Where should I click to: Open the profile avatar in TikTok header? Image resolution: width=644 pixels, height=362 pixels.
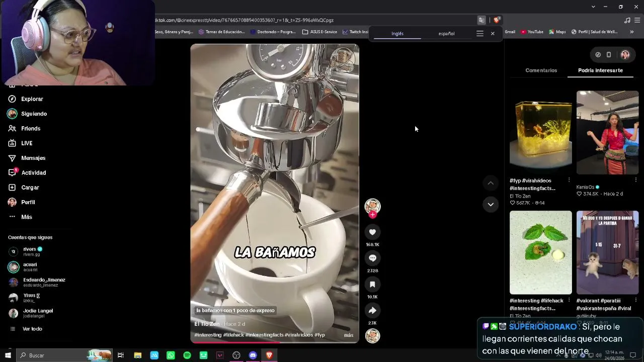[x=625, y=55]
